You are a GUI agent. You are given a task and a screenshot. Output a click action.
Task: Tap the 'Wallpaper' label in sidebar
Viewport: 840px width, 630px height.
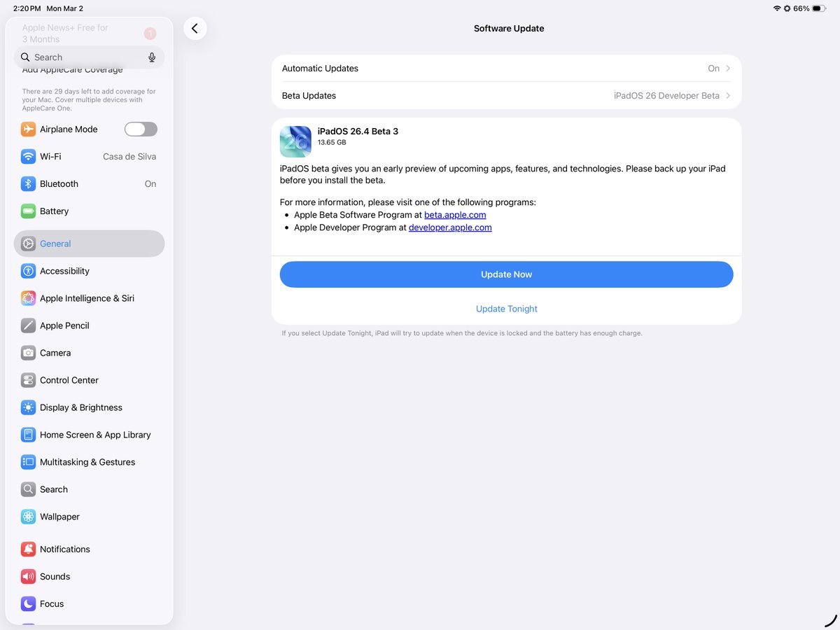pos(59,517)
